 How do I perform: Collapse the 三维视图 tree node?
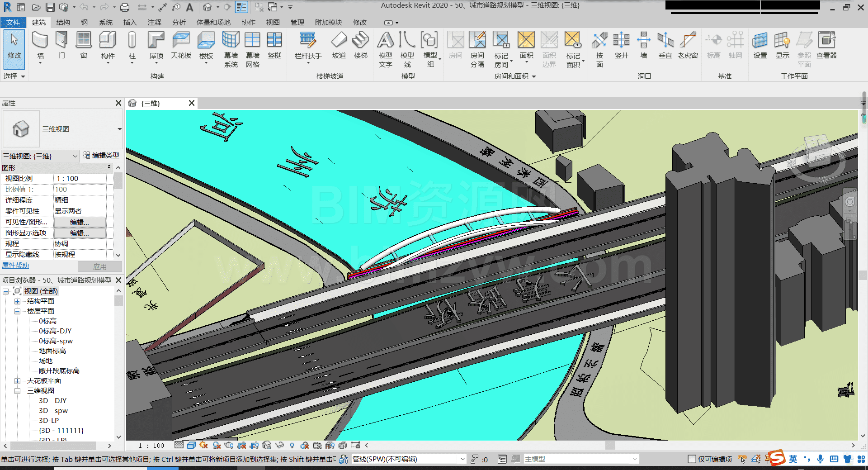17,391
